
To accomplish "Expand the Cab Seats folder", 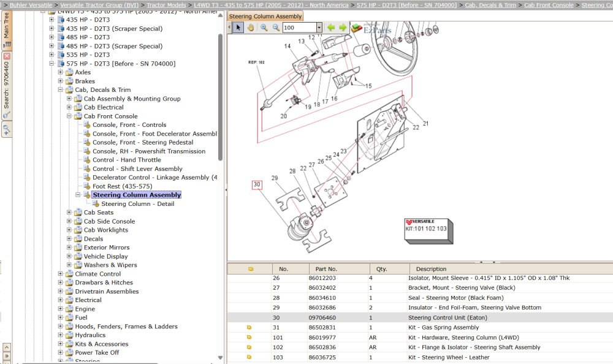I will [69, 212].
